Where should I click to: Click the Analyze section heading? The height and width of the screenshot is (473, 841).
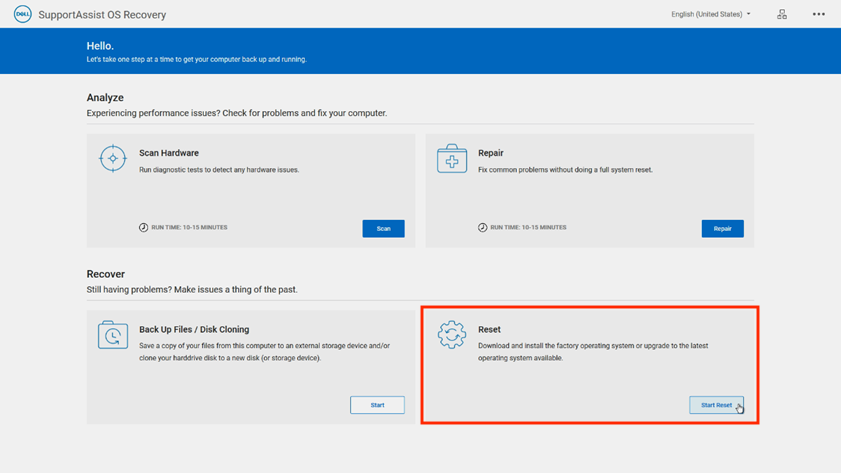[x=105, y=98]
